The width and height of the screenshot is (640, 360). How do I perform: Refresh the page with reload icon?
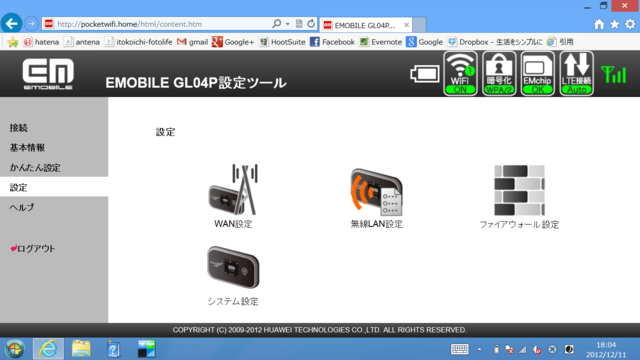(x=311, y=24)
